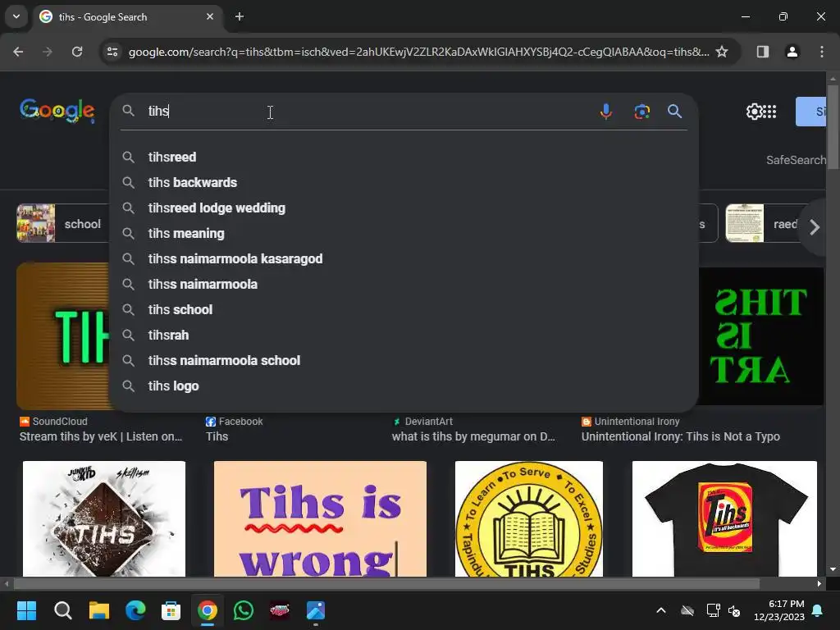Click the Google logo

click(57, 111)
